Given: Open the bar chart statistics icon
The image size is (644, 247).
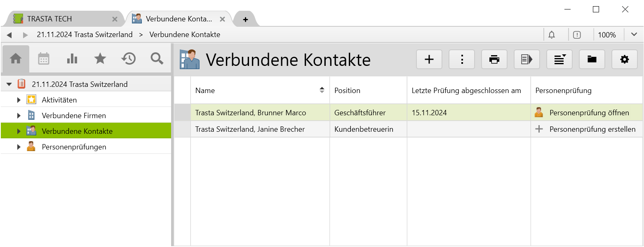Looking at the screenshot, I should coord(72,59).
